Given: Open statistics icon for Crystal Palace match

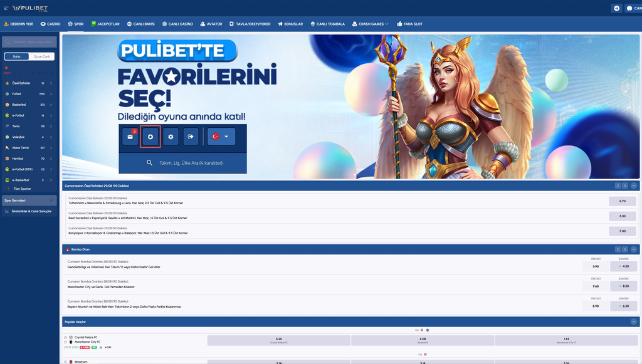Looking at the screenshot, I should click(101, 347).
